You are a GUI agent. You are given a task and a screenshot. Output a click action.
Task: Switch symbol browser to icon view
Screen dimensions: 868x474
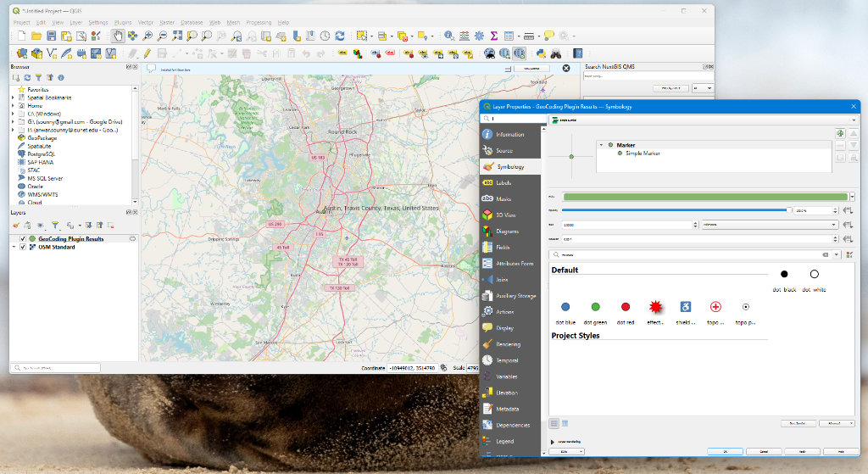click(554, 423)
